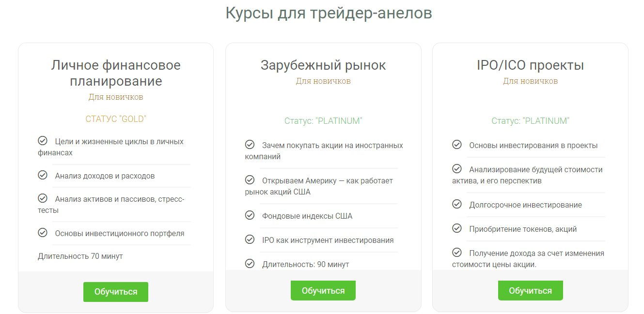
Task: Click checkmark icon next to "Основы инвестиционного портфеля"
Action: 43,233
